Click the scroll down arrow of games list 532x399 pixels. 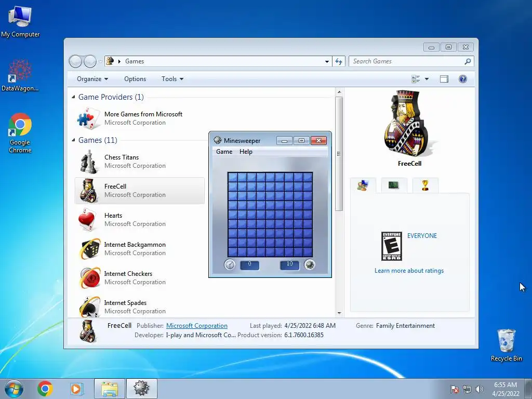coord(339,313)
